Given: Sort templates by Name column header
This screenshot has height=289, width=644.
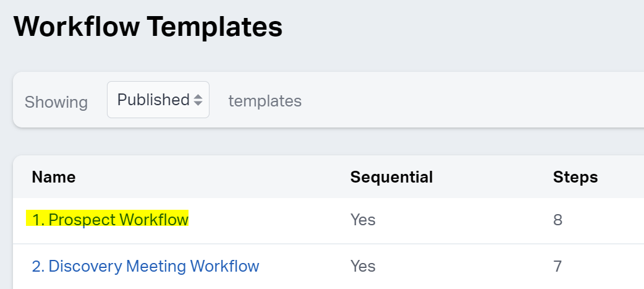Looking at the screenshot, I should pos(54,178).
